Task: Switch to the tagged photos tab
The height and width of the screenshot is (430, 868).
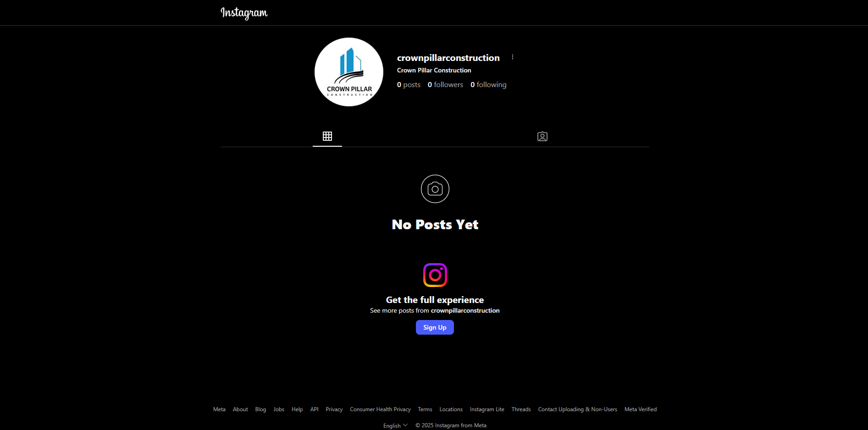Action: point(542,136)
